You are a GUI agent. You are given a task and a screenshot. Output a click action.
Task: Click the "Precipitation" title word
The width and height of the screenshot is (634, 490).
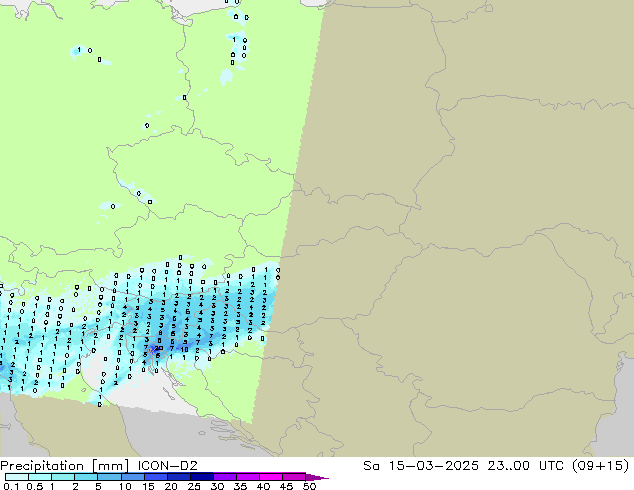[x=42, y=466]
